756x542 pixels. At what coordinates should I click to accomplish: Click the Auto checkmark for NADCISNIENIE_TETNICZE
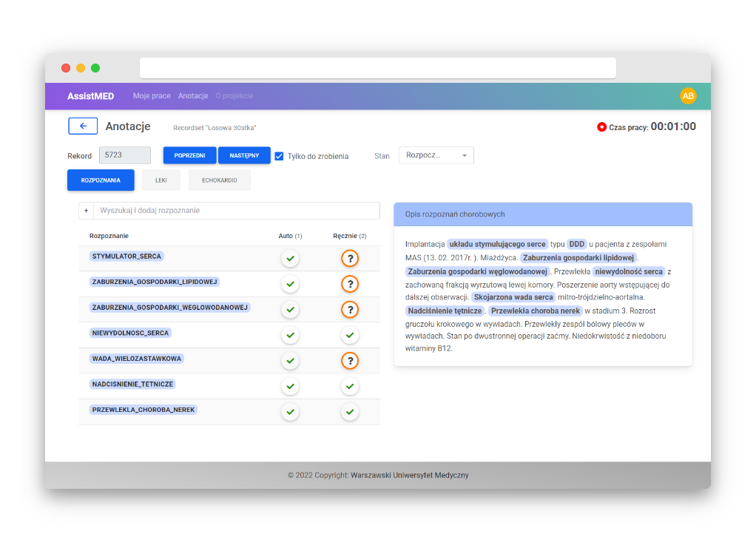click(290, 386)
